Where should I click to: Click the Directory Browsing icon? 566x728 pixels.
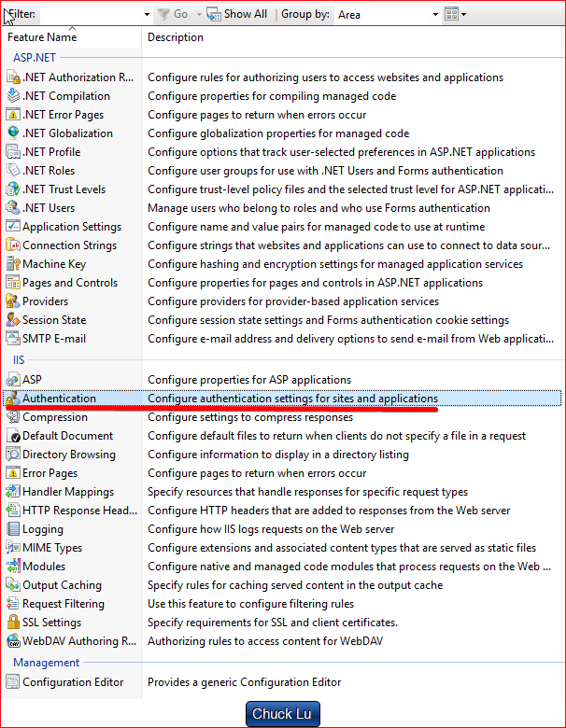point(13,455)
